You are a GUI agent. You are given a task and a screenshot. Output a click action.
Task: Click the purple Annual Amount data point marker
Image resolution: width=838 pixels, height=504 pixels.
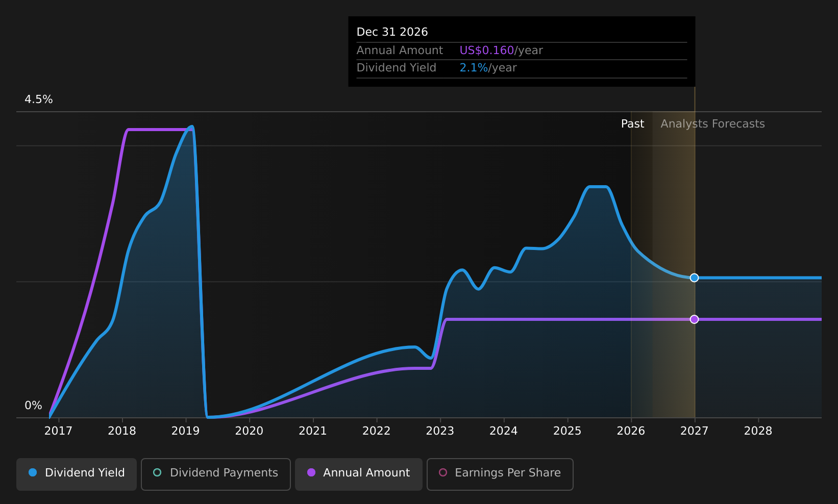point(694,319)
